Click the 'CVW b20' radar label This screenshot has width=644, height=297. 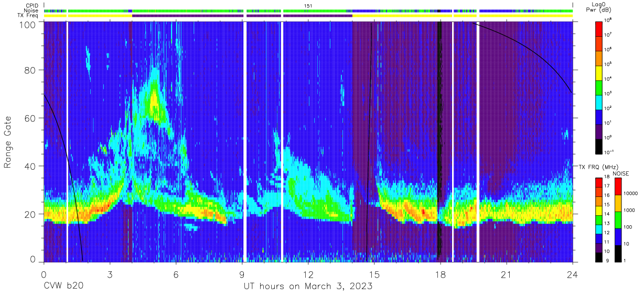point(63,287)
